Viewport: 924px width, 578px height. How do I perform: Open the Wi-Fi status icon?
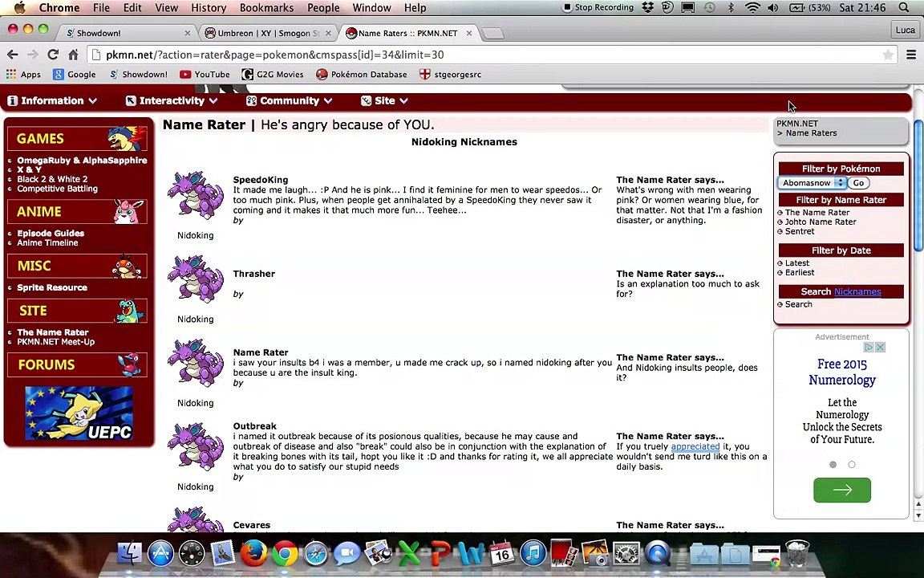(752, 8)
